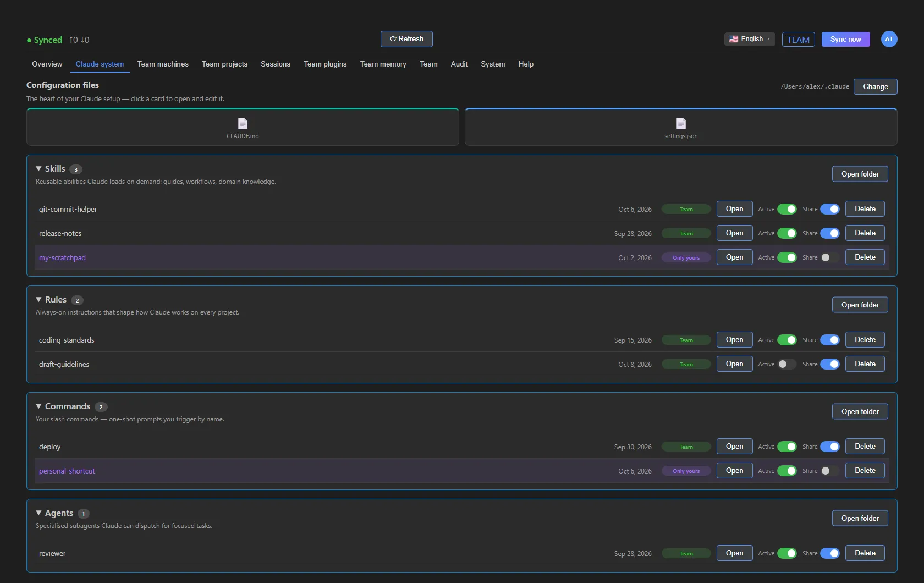The width and height of the screenshot is (924, 583).
Task: Click the Sync now button
Action: coord(845,39)
